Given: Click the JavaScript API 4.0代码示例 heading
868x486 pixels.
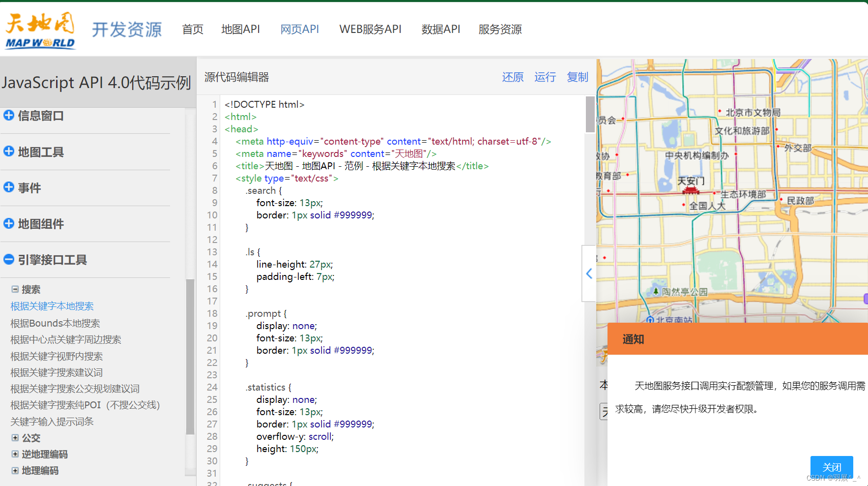Looking at the screenshot, I should (x=96, y=83).
